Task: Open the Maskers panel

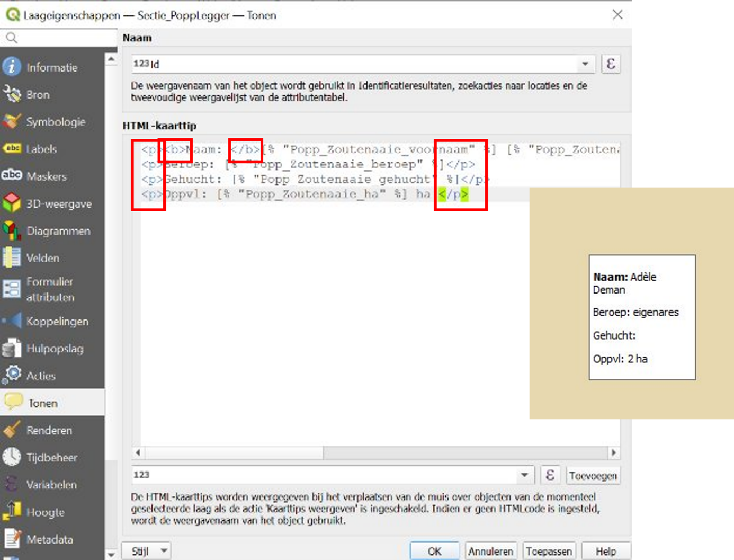Action: coord(12,176)
